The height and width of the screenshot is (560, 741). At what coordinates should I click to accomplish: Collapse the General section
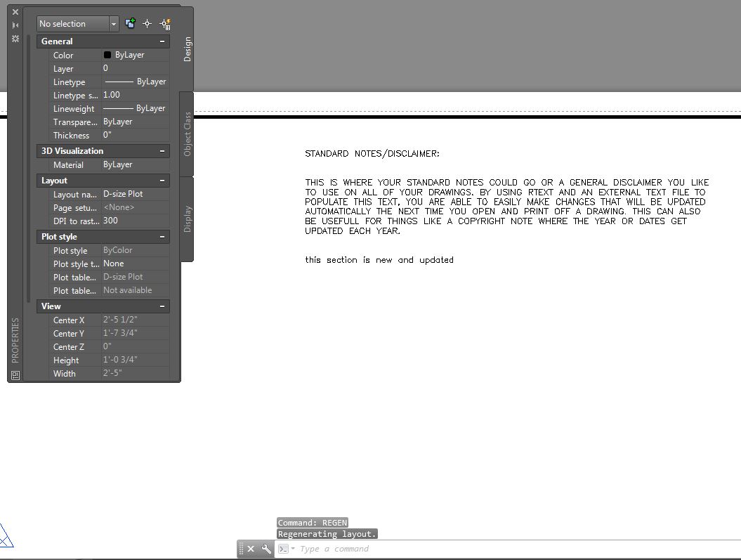click(162, 41)
